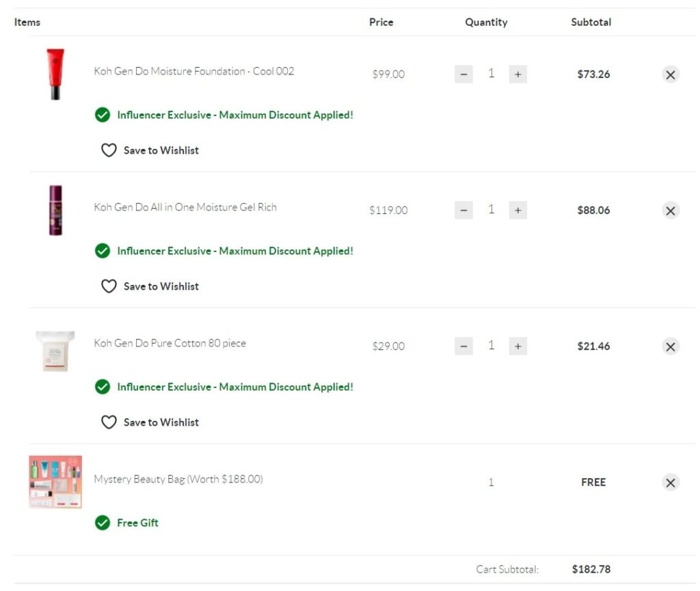Remove Koh Gen Do Moisture Foundation from cart
The image size is (700, 591).
pyautogui.click(x=671, y=74)
